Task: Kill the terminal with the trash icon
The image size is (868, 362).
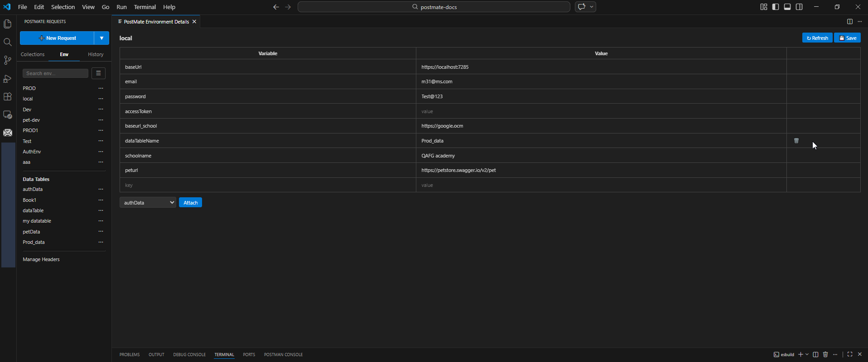Action: click(x=825, y=354)
